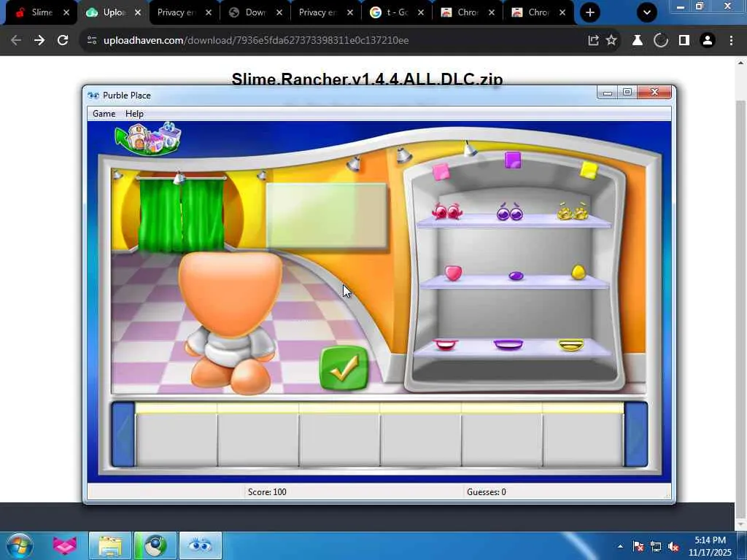Click the yellow color tag above shelf

coord(589,170)
